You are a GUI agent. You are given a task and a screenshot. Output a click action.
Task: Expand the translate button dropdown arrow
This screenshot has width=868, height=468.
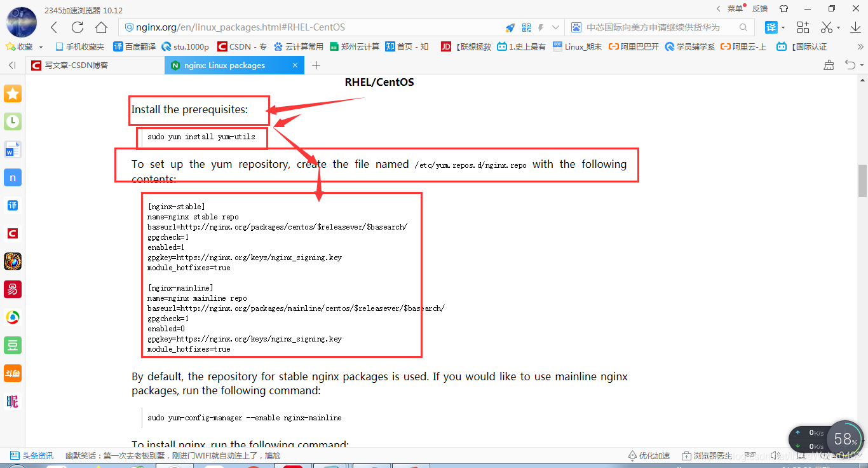click(x=783, y=28)
